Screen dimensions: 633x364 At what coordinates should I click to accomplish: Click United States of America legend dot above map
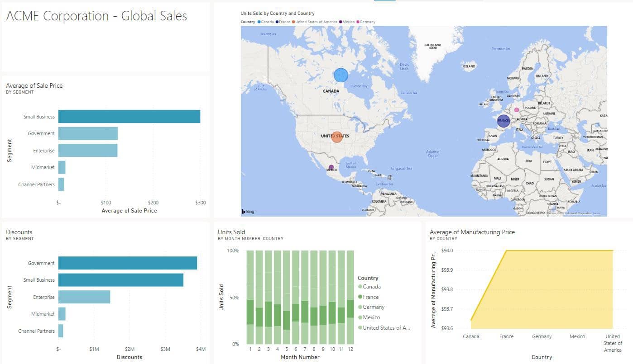[x=293, y=22]
